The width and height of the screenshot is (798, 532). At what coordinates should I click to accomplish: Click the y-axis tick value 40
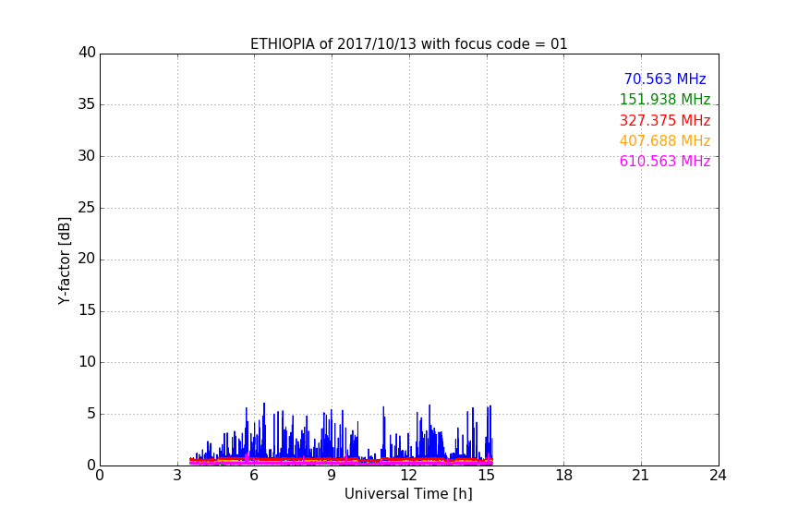pos(87,53)
